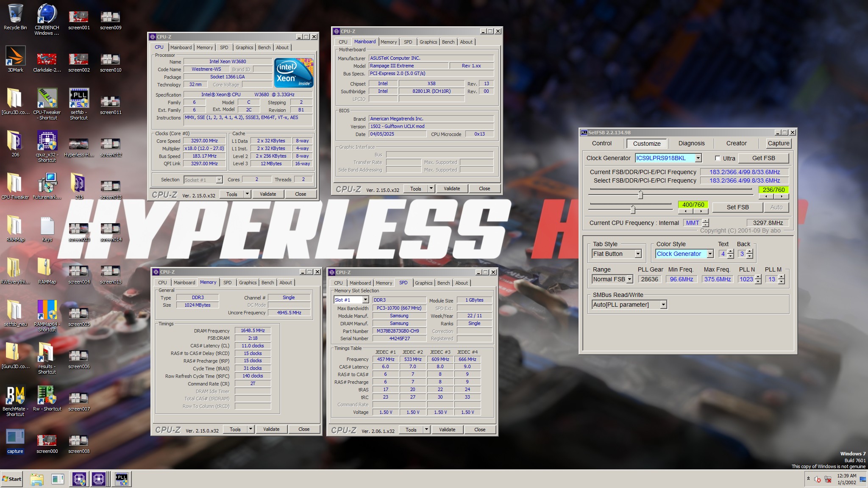Launch BenchMate - Shortcut icon
This screenshot has height=488, width=868.
pos(15,400)
